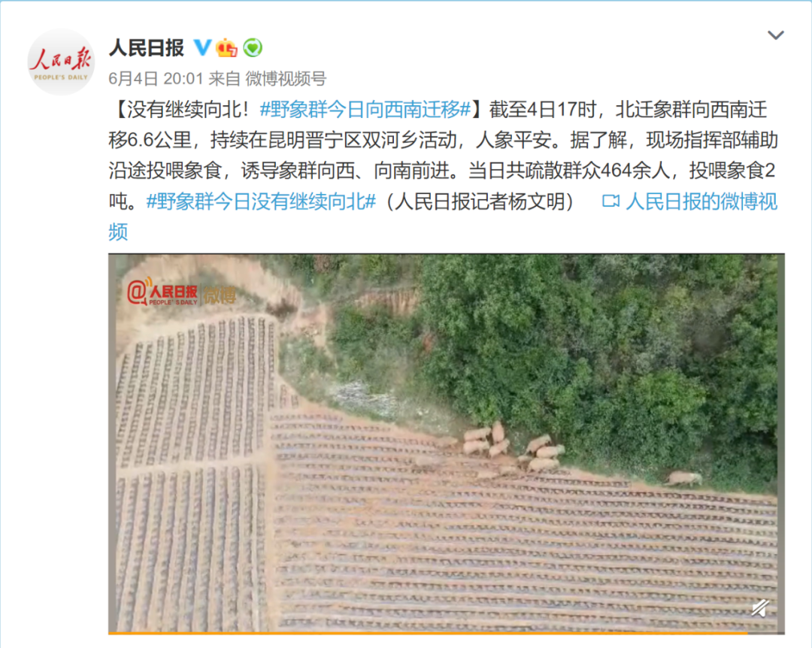Open the 人民日报的微博视频 link
The image size is (812, 648).
click(701, 201)
